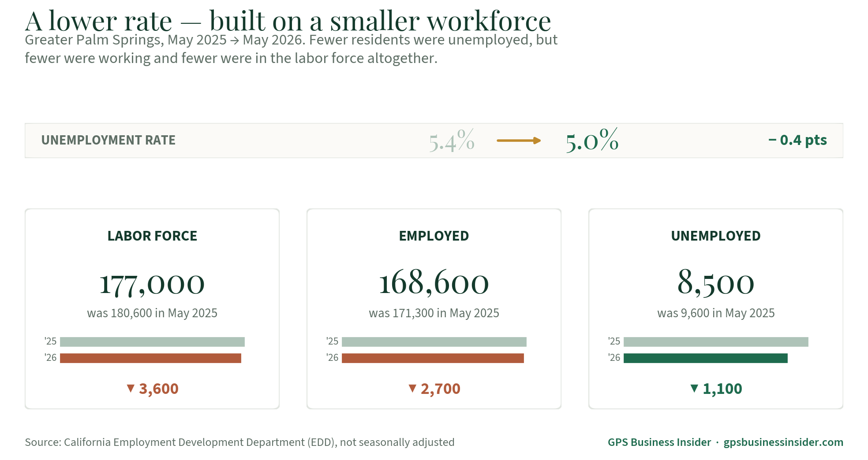Click the UNEMPLOYED card heading

click(x=716, y=236)
